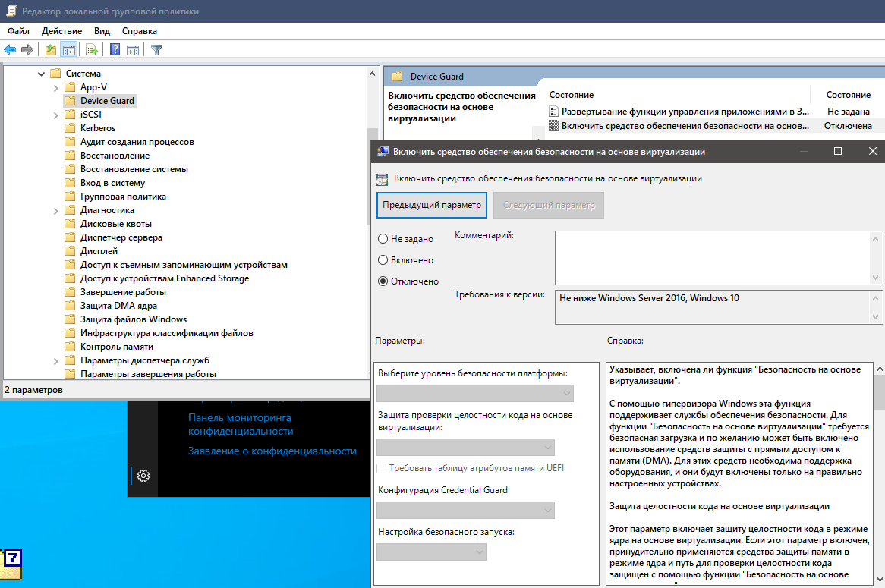Click the 7-Zip icon on the desktop
The height and width of the screenshot is (588, 885).
coord(11,563)
